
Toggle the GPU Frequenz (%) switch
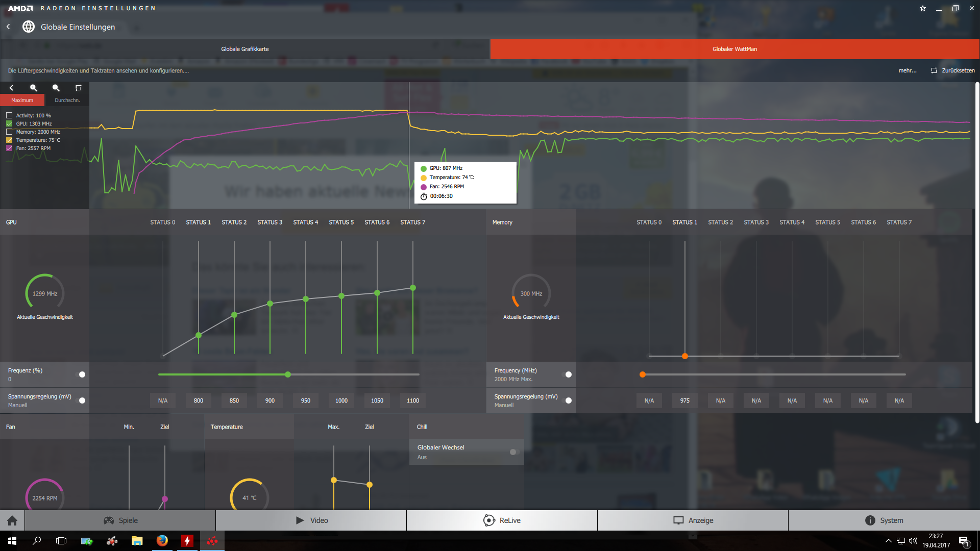pos(81,374)
